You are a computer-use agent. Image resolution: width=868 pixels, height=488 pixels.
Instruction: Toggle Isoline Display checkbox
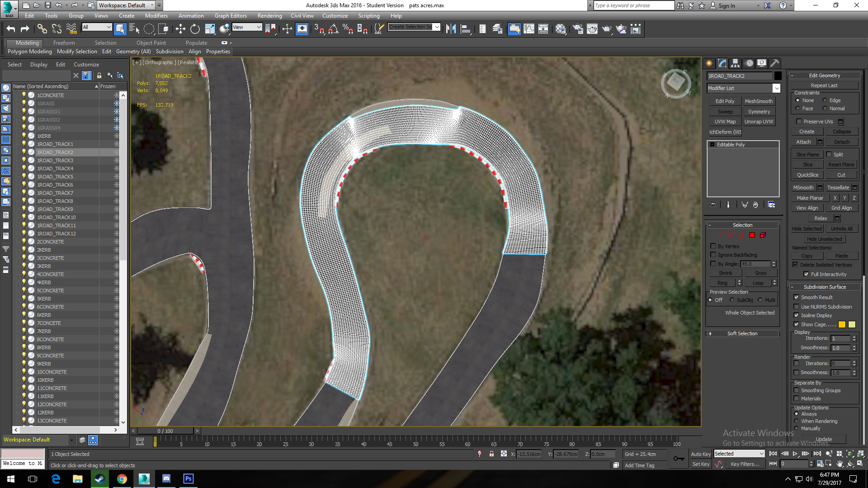coord(797,315)
